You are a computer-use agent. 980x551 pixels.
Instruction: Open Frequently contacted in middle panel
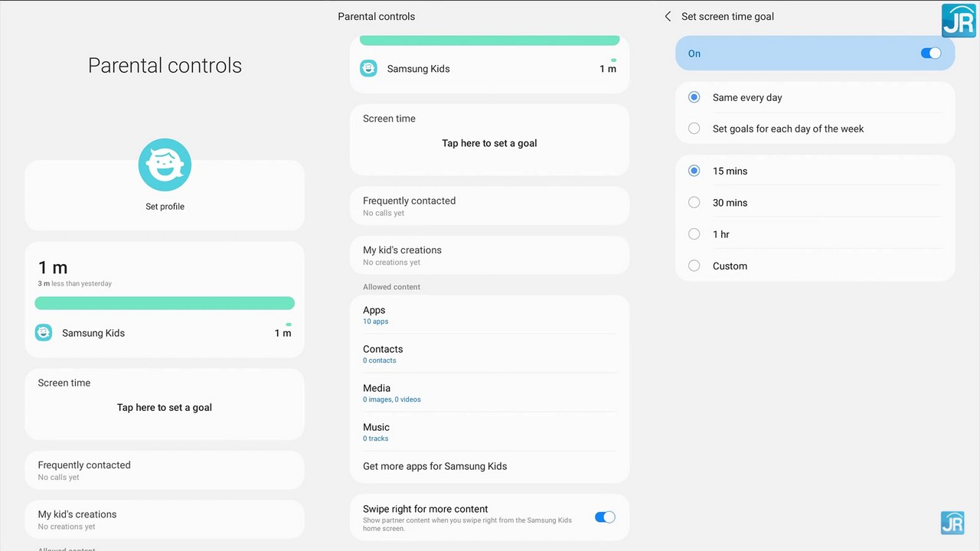pyautogui.click(x=489, y=206)
